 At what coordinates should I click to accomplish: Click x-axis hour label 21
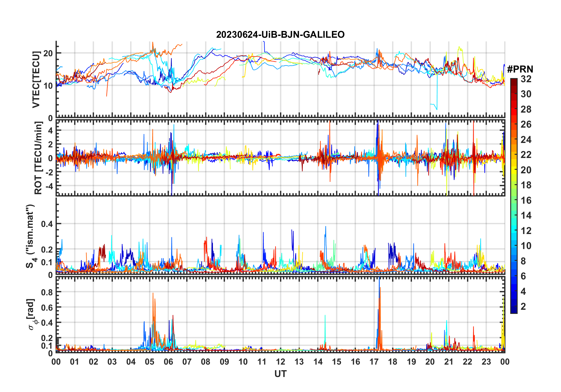449,362
